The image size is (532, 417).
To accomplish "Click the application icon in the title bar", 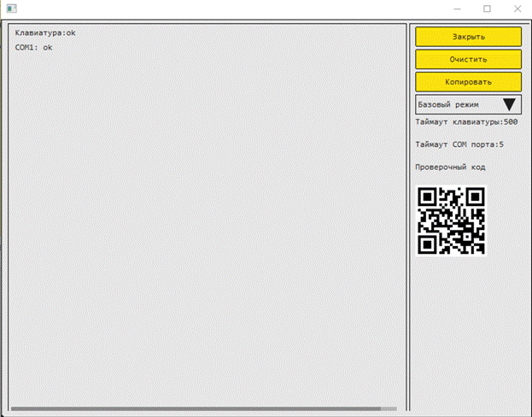I will 11,9.
